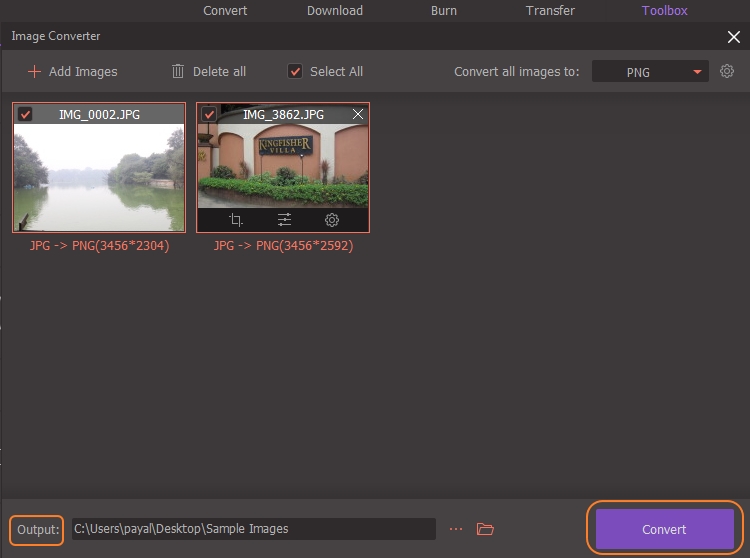
Task: Open the format settings gear beside PNG
Action: [727, 71]
